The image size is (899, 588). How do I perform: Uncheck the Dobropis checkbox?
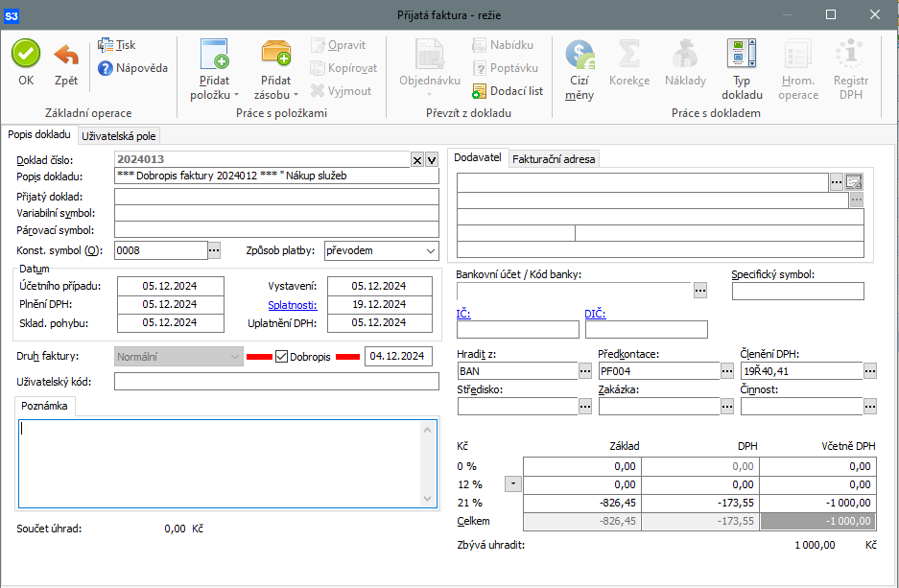coord(281,357)
